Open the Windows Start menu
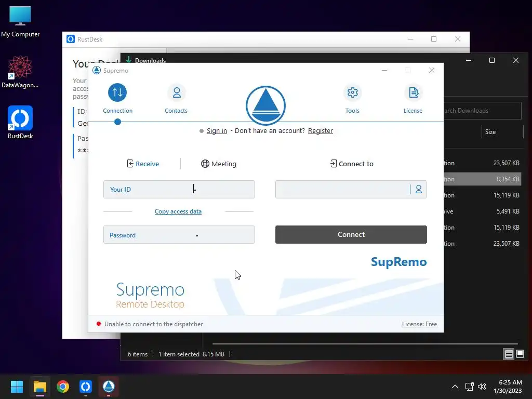Image resolution: width=532 pixels, height=399 pixels. click(17, 387)
